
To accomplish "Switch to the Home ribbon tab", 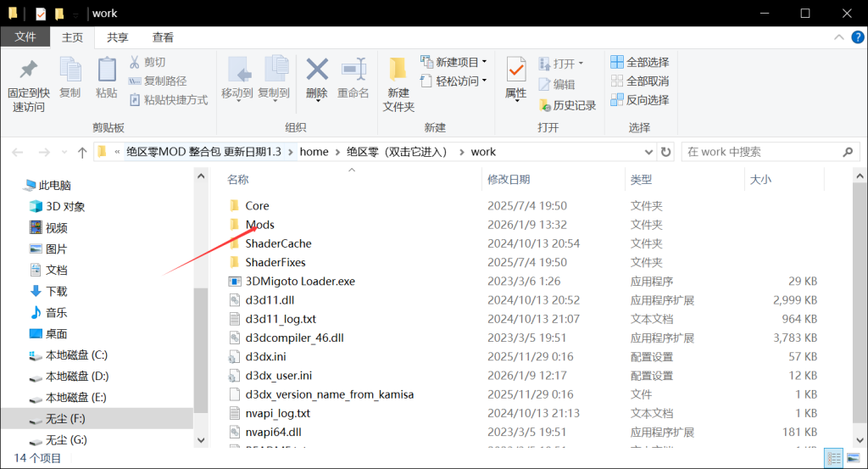I will tap(72, 37).
